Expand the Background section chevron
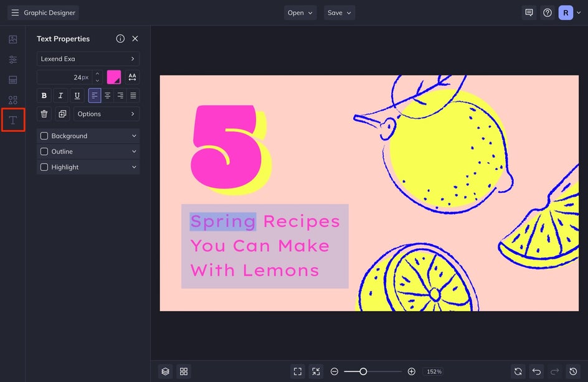Image resolution: width=588 pixels, height=382 pixels. (x=134, y=136)
